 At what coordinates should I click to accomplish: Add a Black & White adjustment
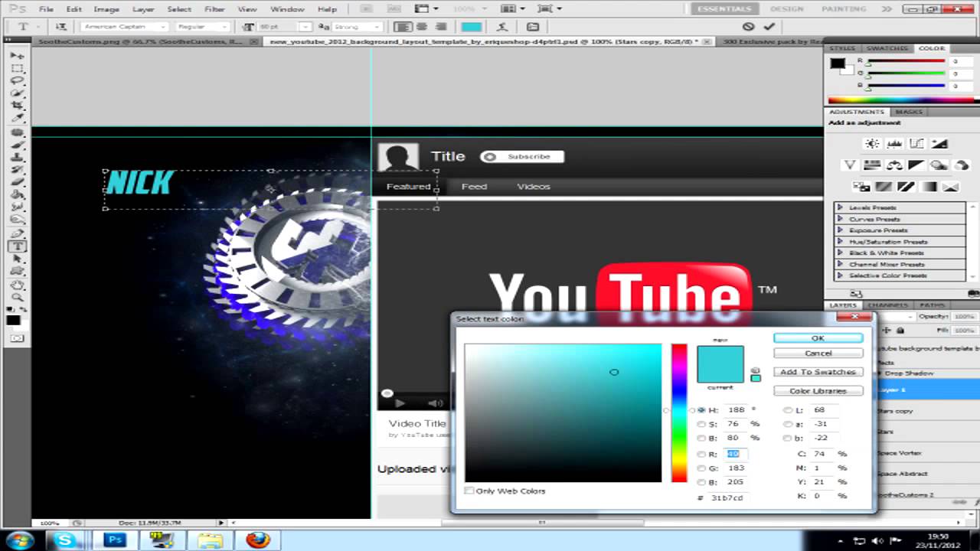(x=917, y=165)
